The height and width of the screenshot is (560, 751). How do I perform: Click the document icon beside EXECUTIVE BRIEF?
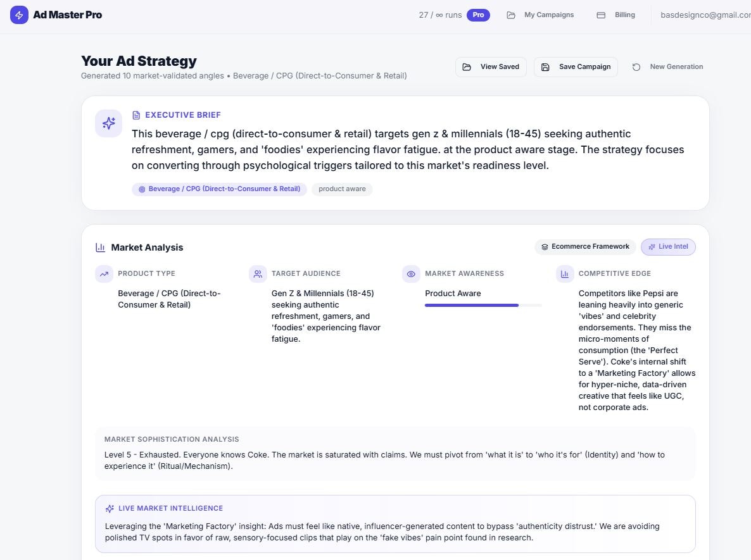click(136, 115)
